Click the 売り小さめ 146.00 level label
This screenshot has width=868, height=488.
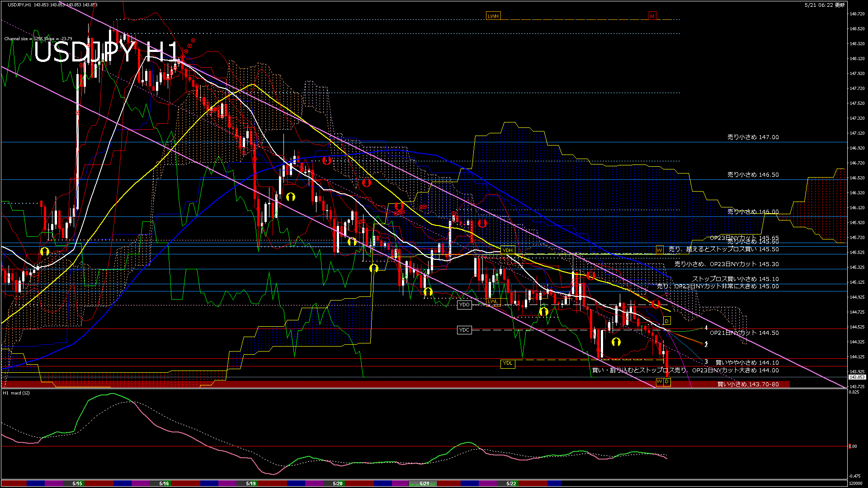click(x=753, y=212)
